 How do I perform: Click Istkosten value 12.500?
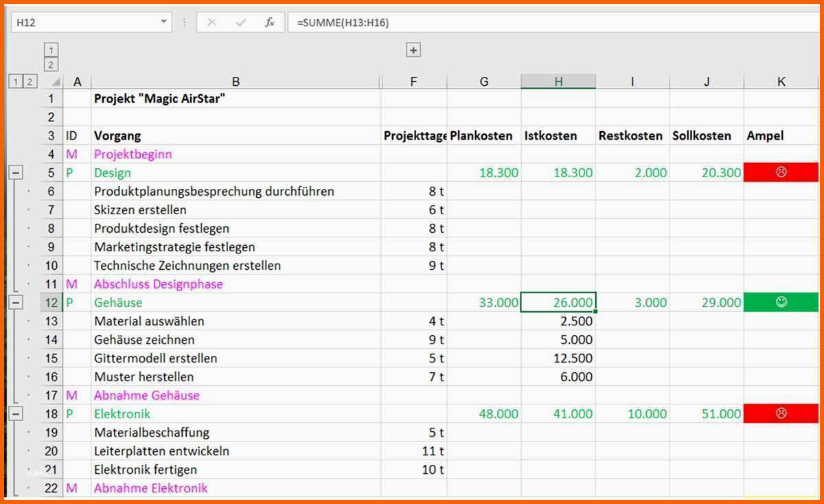tap(558, 358)
